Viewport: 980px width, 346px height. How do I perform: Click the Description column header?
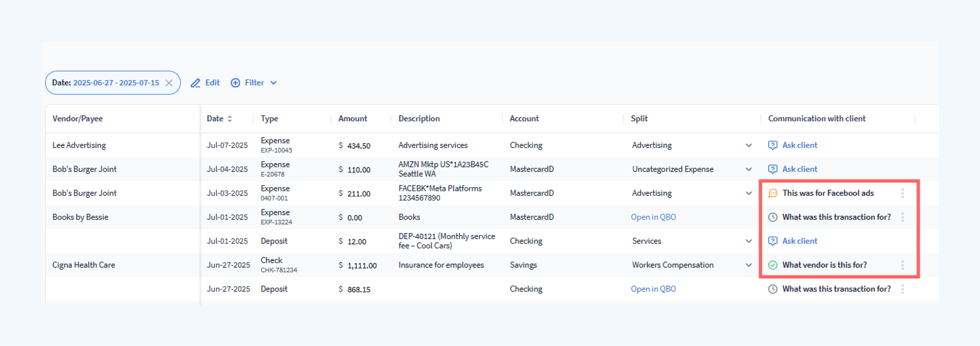click(x=419, y=118)
